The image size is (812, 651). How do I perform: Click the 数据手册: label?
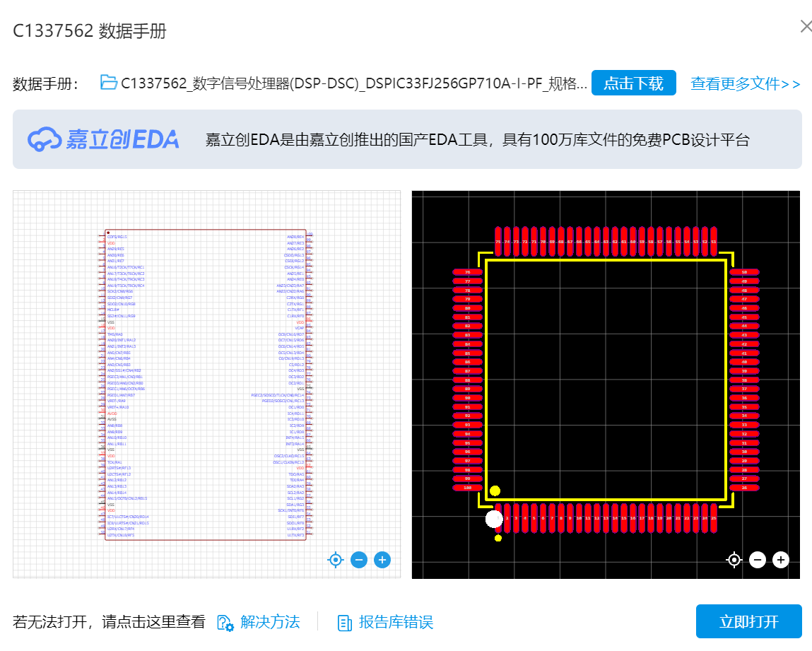point(45,83)
